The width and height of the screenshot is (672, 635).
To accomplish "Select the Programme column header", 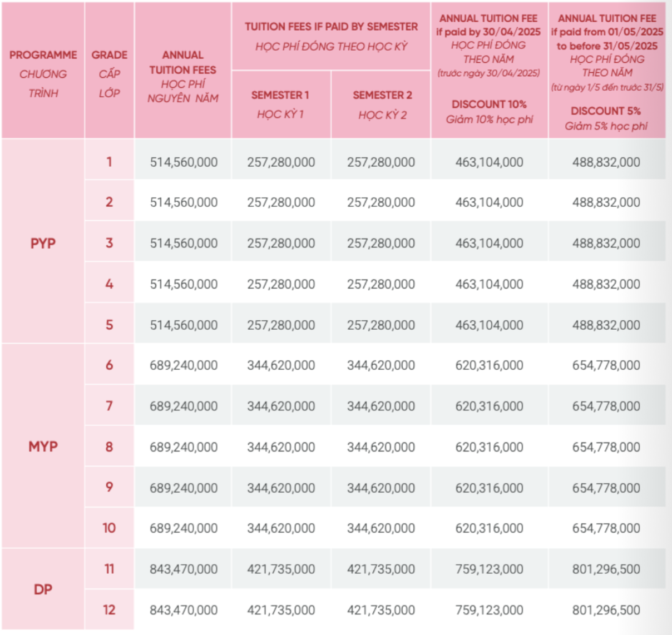I will pyautogui.click(x=43, y=73).
